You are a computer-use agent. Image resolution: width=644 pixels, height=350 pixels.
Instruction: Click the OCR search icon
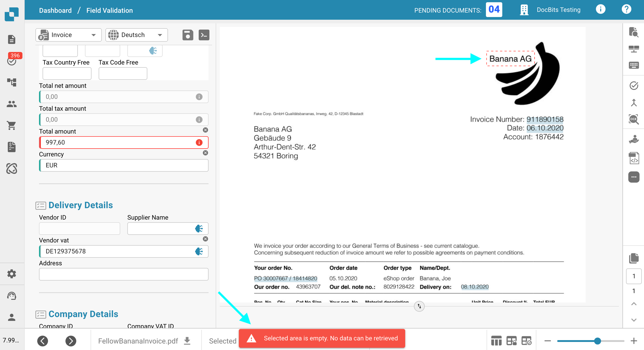tap(634, 120)
